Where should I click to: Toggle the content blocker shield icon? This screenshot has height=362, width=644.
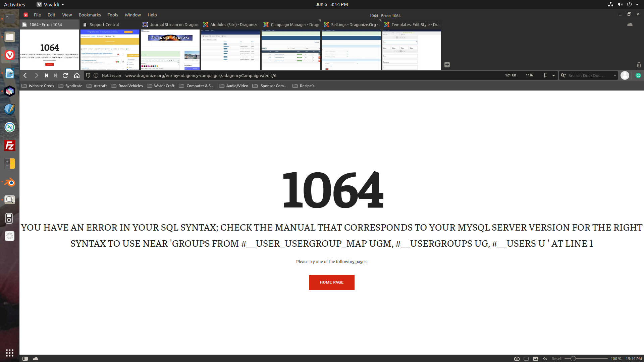tap(88, 75)
